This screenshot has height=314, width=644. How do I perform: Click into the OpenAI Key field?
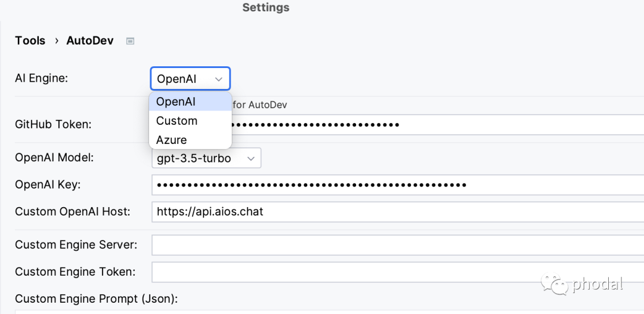394,185
